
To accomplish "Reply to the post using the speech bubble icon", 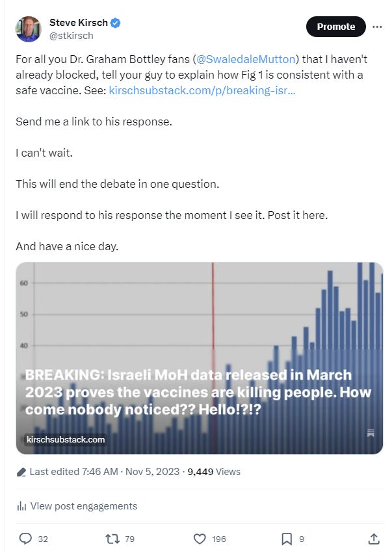I will (25, 539).
